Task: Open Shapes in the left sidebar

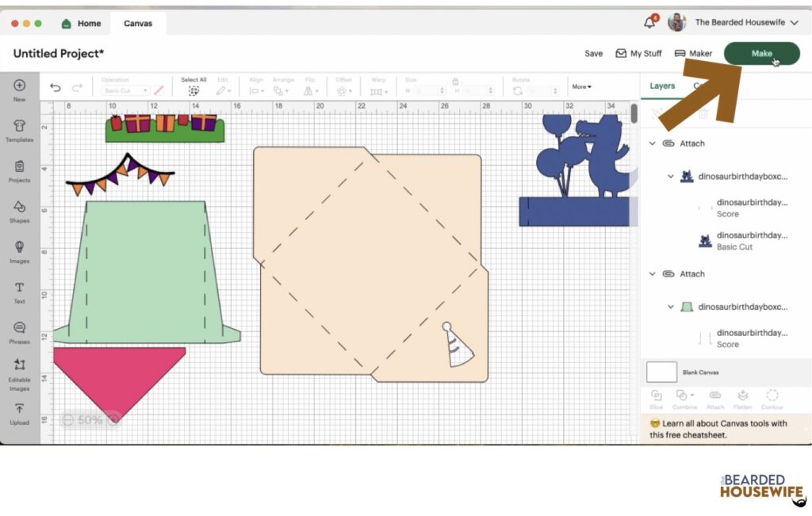Action: coord(19,207)
